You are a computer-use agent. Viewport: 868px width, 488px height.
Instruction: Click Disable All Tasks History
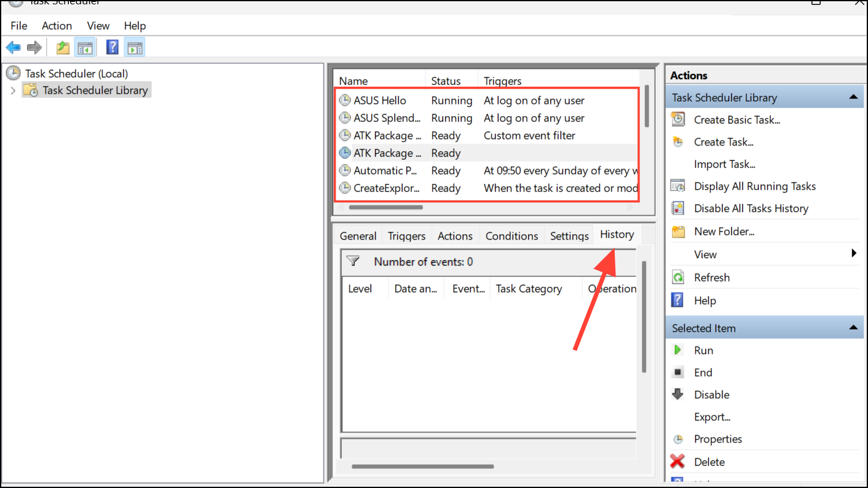751,208
